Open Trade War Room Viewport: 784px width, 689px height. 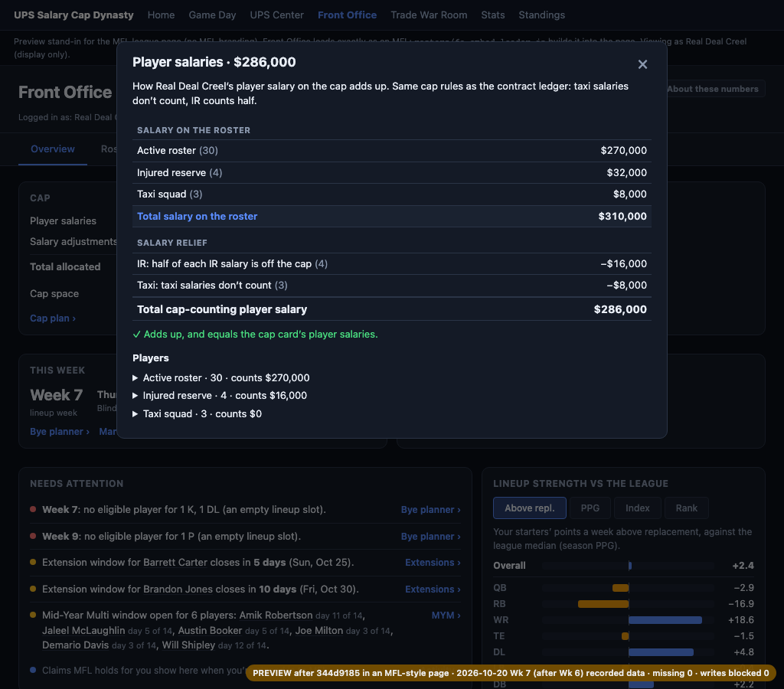pos(429,15)
